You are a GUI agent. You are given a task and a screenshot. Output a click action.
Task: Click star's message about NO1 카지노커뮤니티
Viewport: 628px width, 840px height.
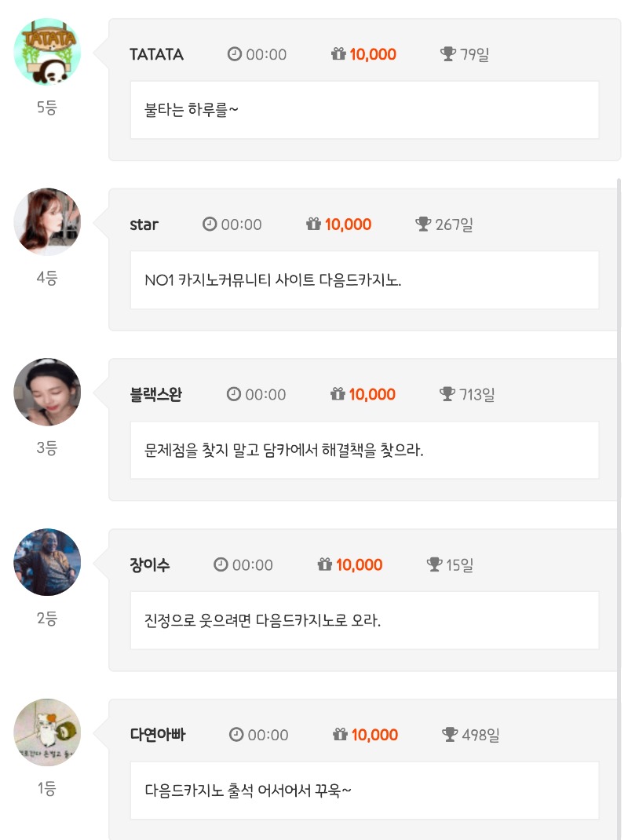(273, 280)
